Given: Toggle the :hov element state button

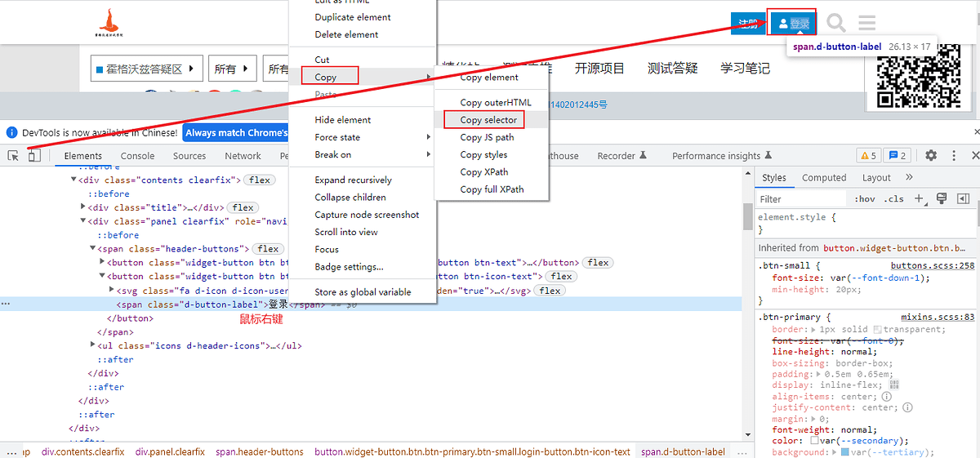Looking at the screenshot, I should click(x=865, y=198).
